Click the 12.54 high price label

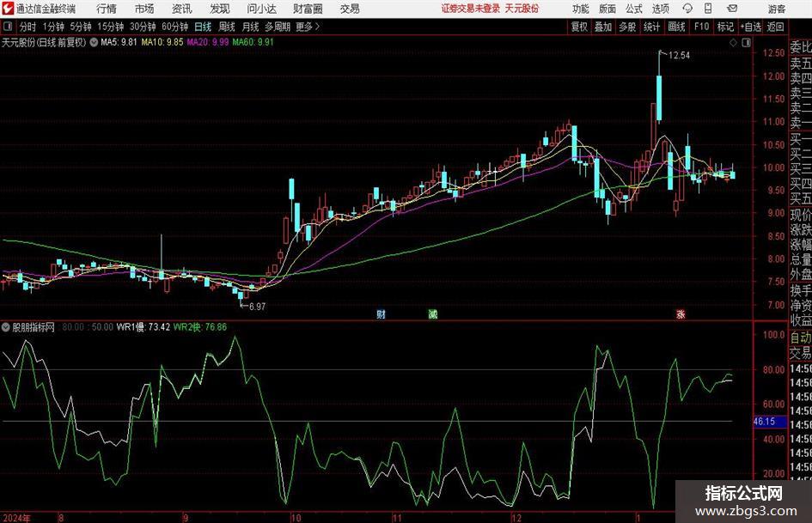pyautogui.click(x=679, y=56)
